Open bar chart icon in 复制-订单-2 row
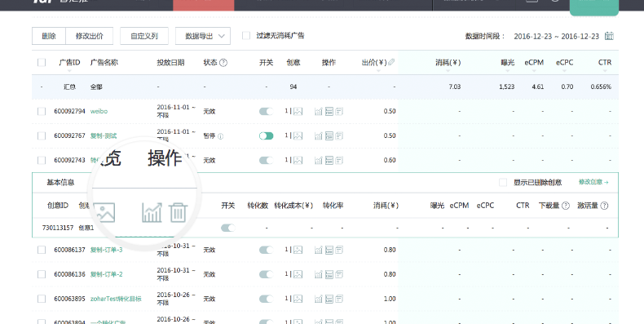Screen dimensions: 644x324 [x=318, y=274]
